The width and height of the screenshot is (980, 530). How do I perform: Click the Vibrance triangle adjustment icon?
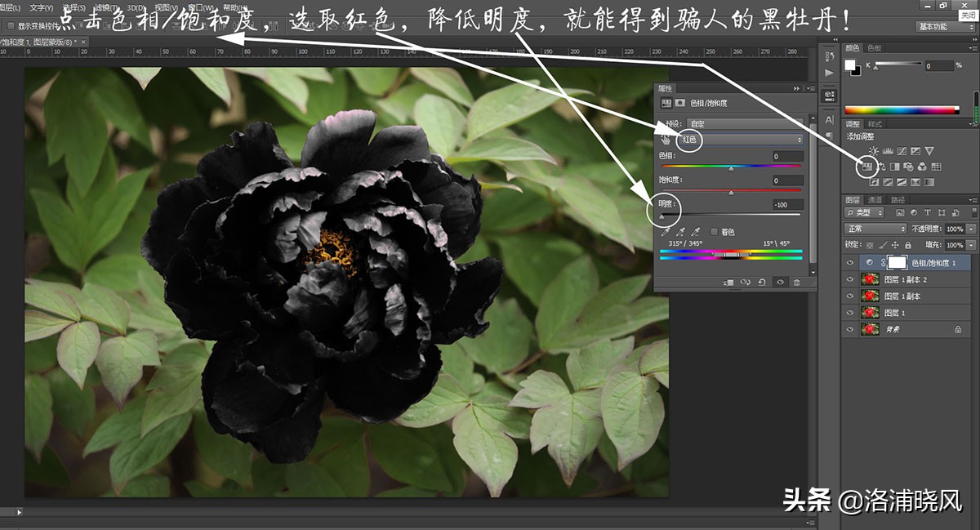(x=929, y=151)
